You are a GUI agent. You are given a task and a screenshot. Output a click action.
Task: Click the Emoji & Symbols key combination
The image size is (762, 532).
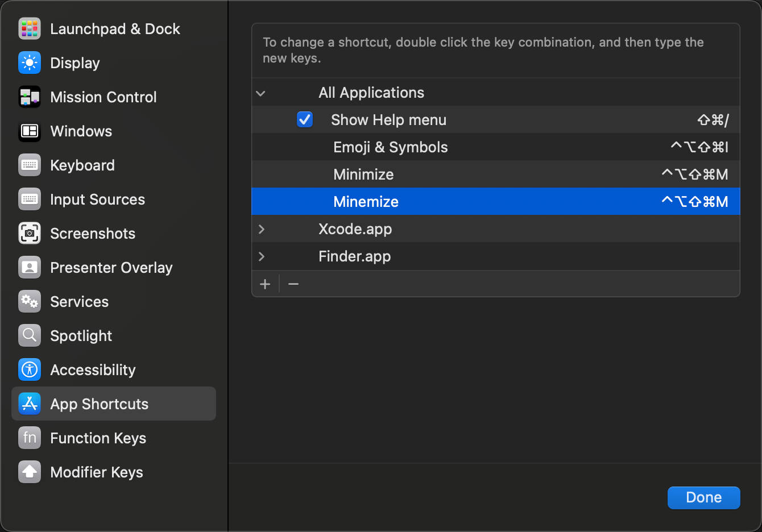pyautogui.click(x=699, y=147)
